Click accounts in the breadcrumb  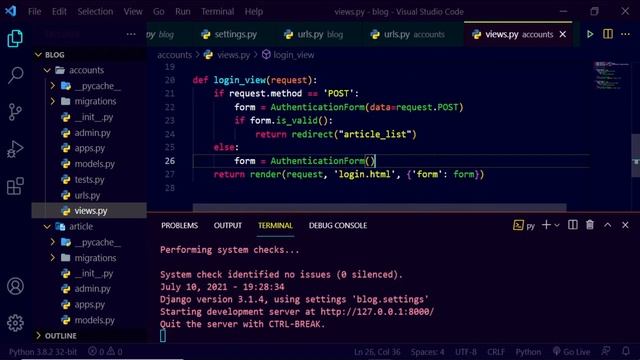(174, 55)
